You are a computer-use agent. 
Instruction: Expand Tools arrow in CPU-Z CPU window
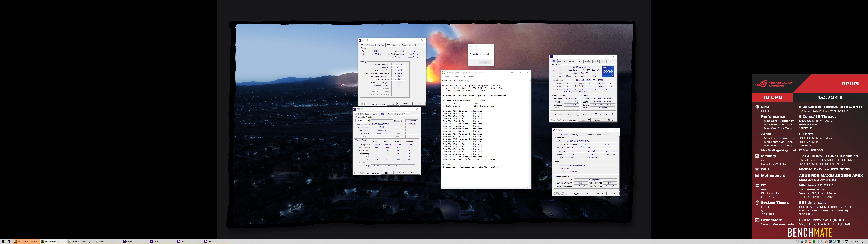(x=589, y=120)
